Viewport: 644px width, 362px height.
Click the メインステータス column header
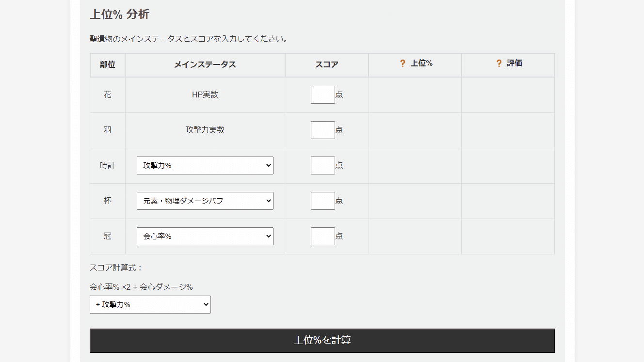point(205,64)
